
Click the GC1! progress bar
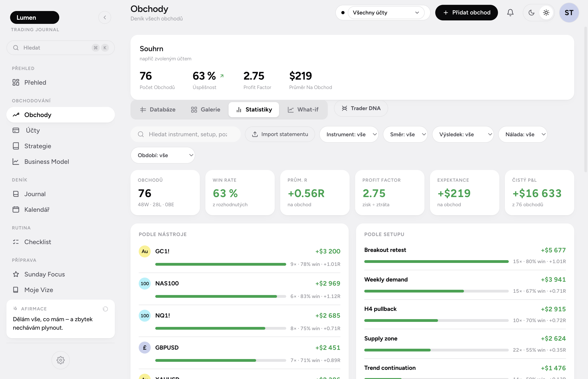[x=220, y=264]
